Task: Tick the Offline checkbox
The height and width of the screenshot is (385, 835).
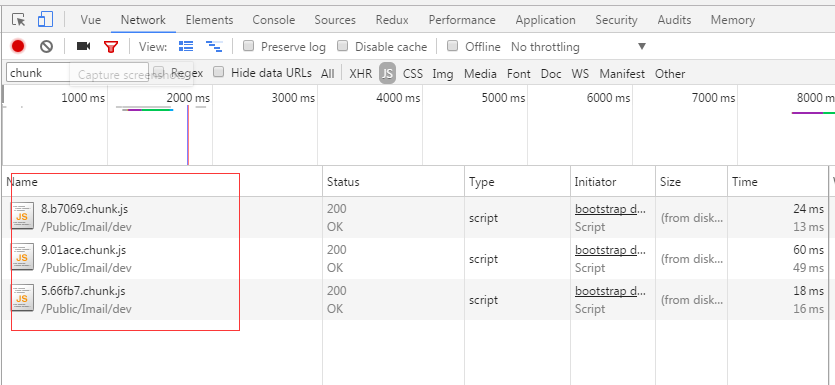Action: coord(453,46)
